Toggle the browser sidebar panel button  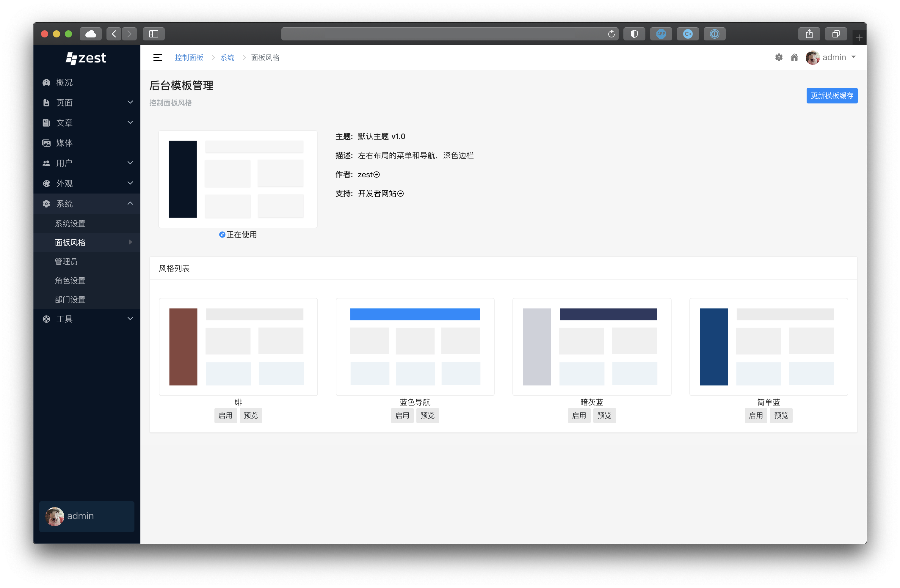[153, 34]
